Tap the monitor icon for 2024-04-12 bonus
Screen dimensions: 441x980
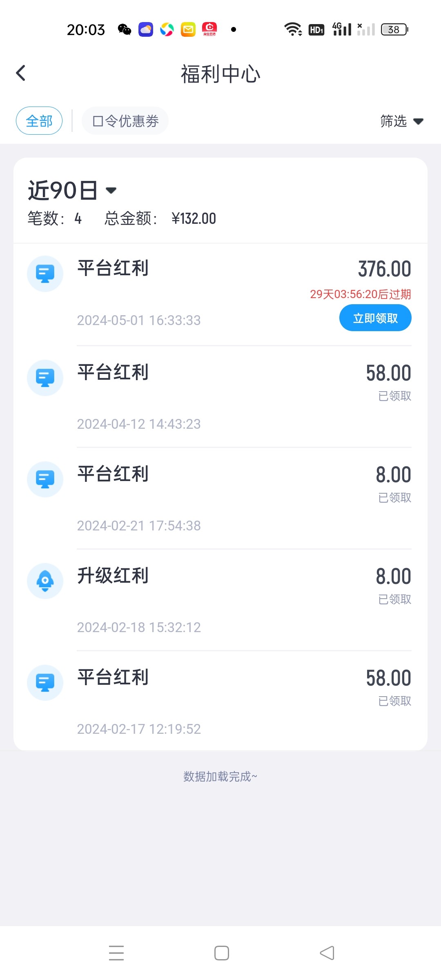45,378
